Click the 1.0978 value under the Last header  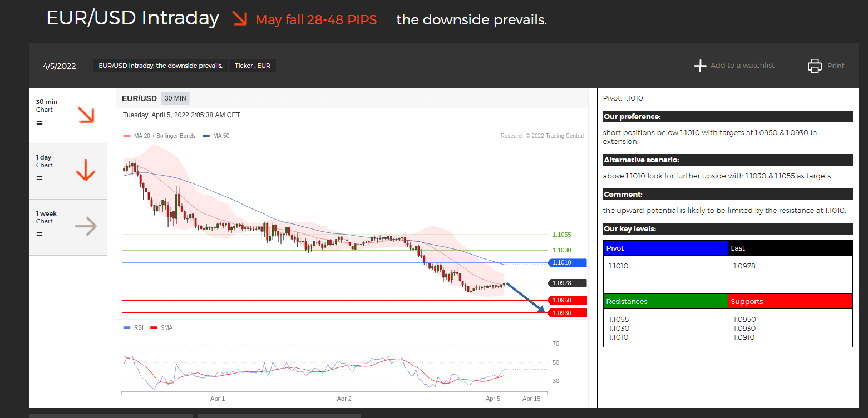[x=744, y=266]
